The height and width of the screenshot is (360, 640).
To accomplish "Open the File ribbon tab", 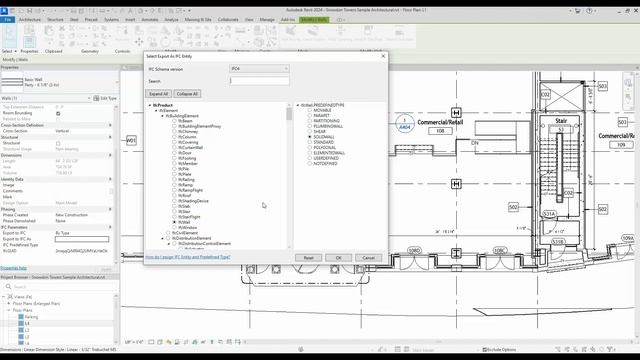I will pyautogui.click(x=8, y=20).
